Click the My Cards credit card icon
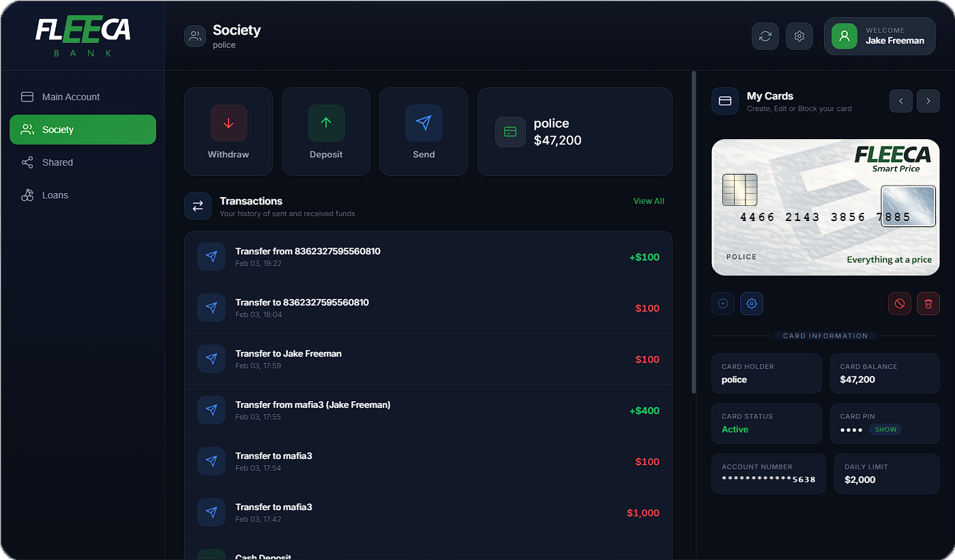This screenshot has width=955, height=560. (725, 101)
